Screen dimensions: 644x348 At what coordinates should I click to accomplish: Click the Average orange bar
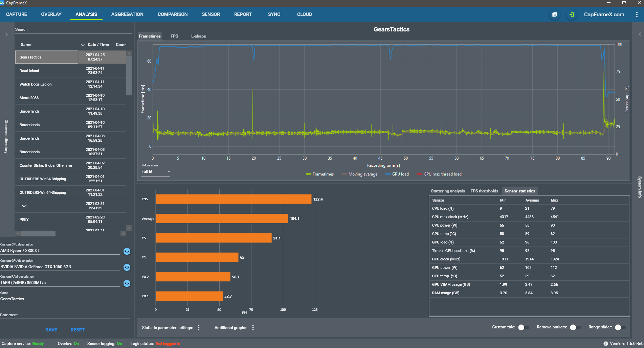[222, 218]
